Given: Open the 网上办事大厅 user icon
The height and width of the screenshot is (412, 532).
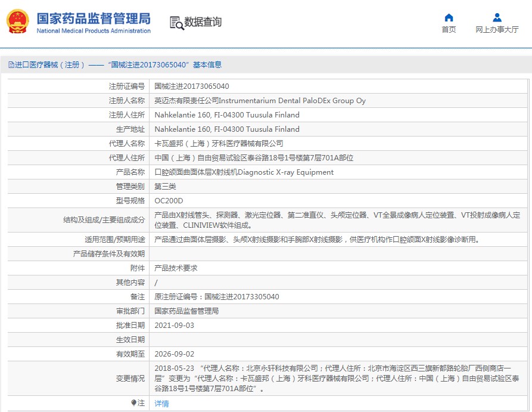Looking at the screenshot, I should coord(497,17).
